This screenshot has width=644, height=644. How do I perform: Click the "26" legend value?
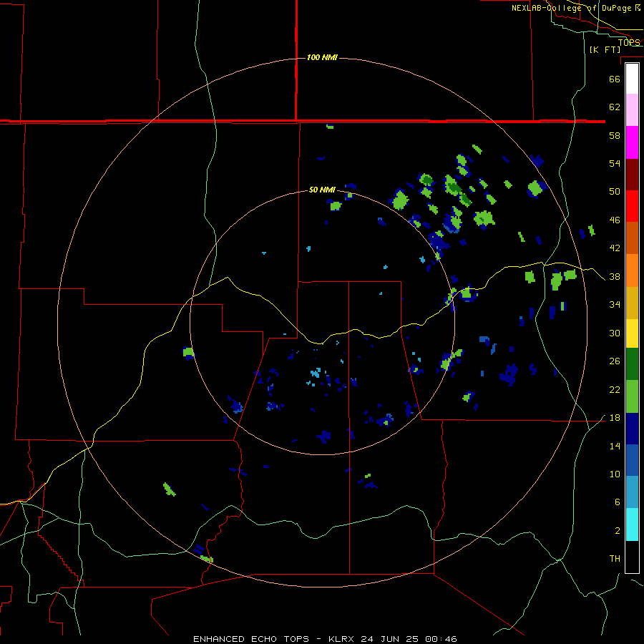(615, 361)
